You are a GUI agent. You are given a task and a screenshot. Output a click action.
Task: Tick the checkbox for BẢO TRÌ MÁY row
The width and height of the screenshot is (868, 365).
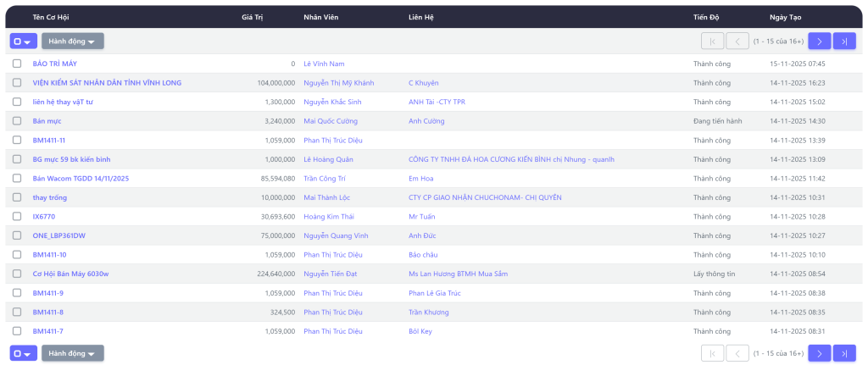point(17,64)
